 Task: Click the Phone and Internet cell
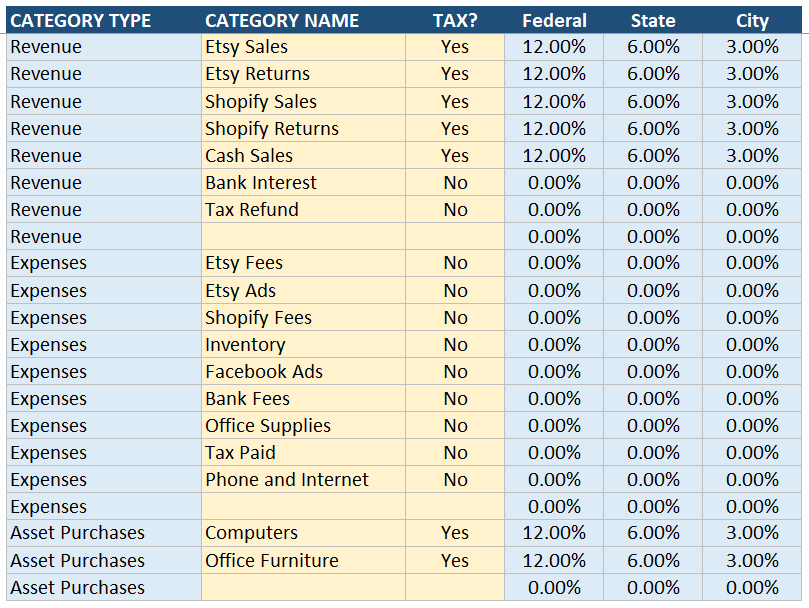(302, 479)
